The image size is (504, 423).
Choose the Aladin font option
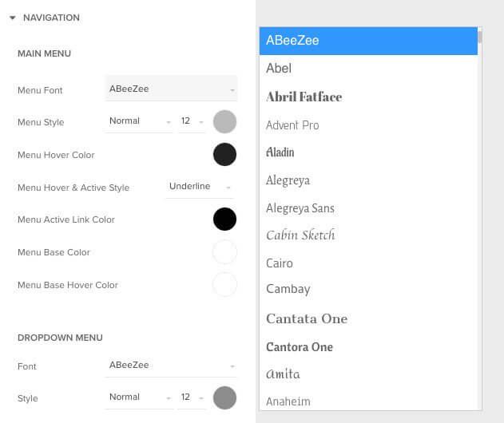coord(280,152)
